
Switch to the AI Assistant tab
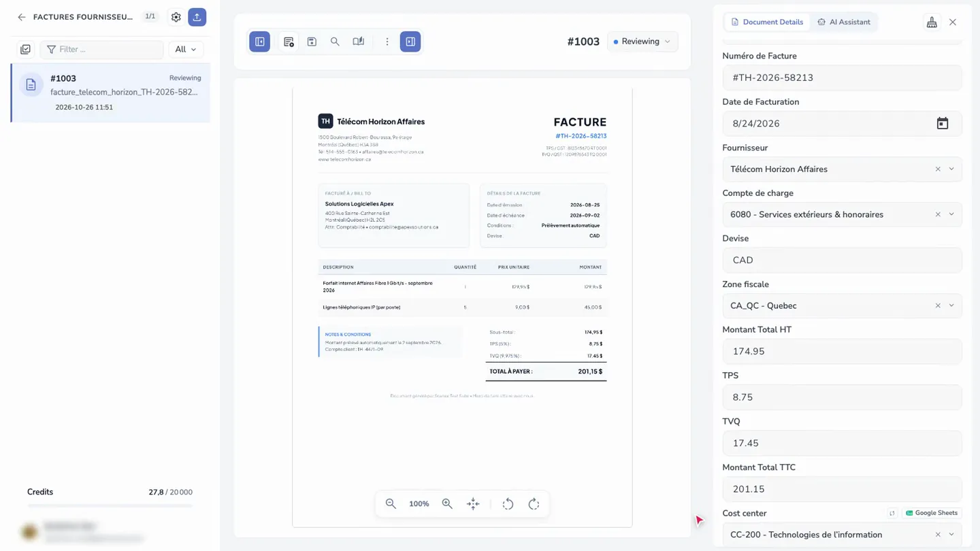coord(844,22)
